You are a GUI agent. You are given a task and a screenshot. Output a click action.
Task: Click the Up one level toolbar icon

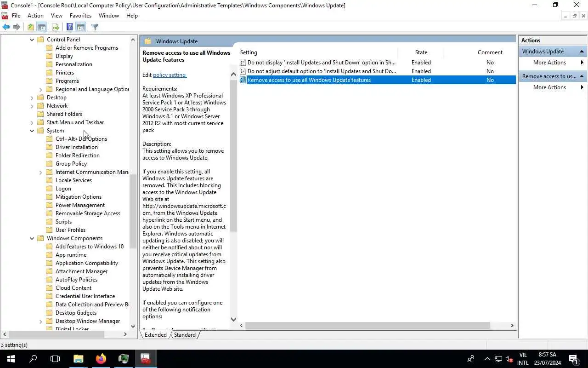click(x=30, y=27)
